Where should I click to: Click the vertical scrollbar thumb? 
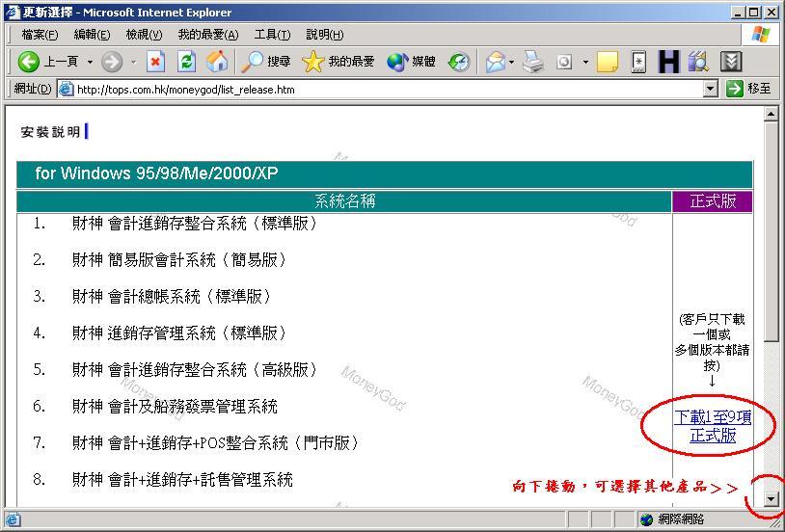pyautogui.click(x=771, y=230)
